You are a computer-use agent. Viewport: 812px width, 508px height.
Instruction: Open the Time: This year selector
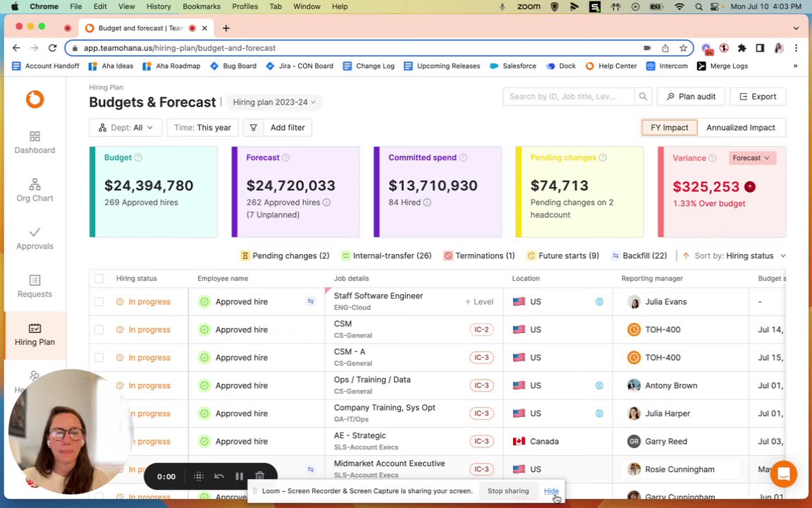(202, 128)
